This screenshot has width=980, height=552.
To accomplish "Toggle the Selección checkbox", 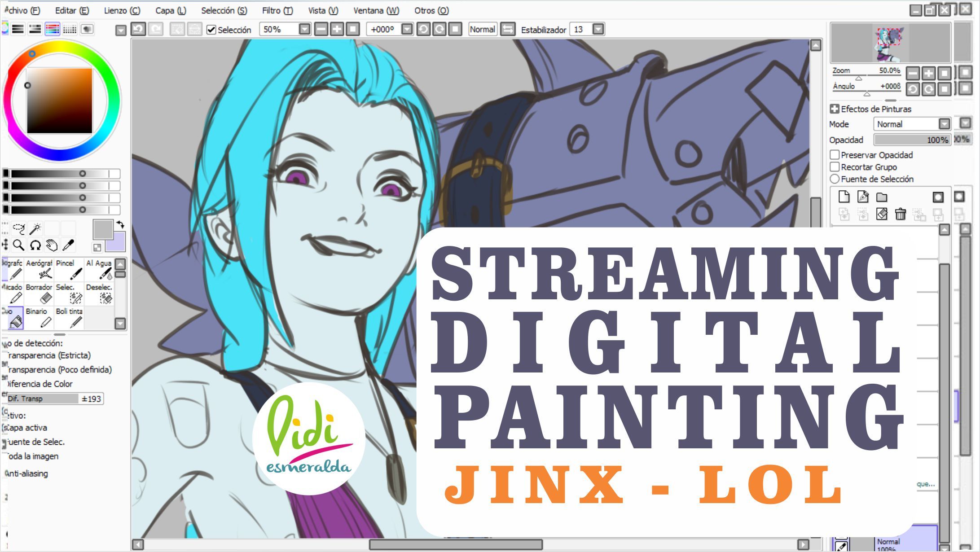I will click(211, 30).
